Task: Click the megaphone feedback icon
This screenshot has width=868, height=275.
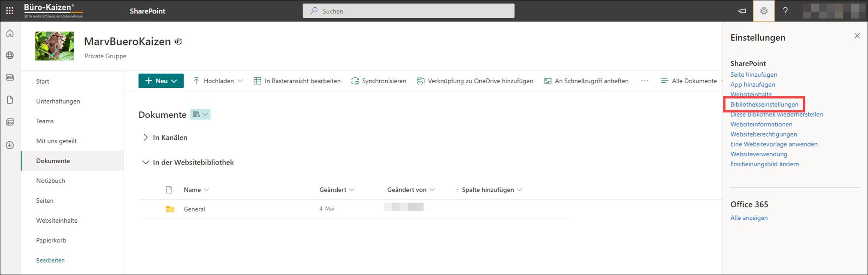Action: (742, 11)
